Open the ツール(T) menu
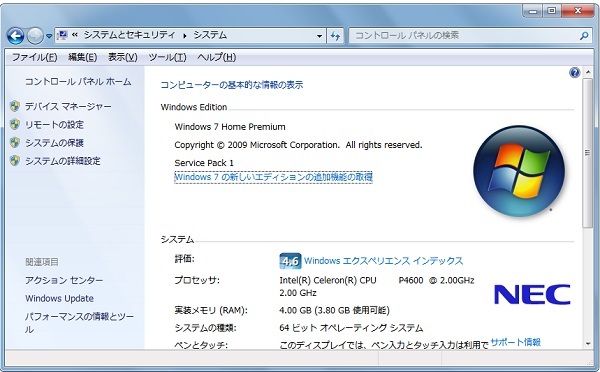Image resolution: width=600 pixels, height=372 pixels. pos(167,57)
